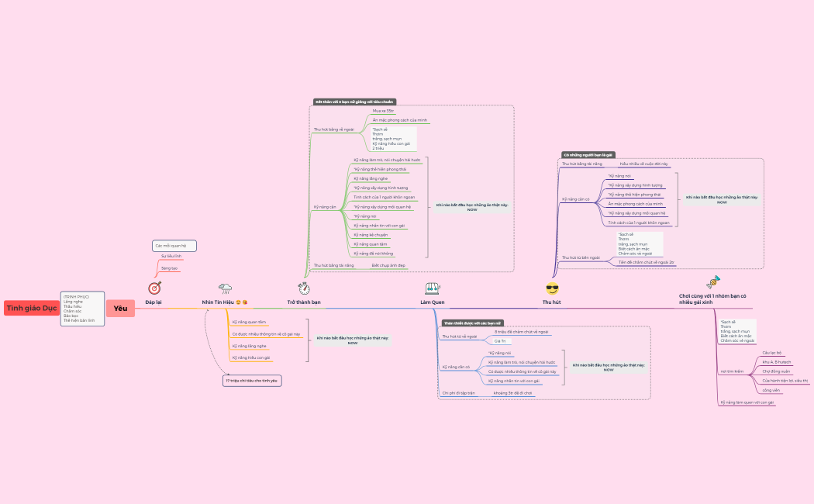The height and width of the screenshot is (504, 814).
Task: Select the Thu hút bằng vẻ ngoài node
Action: [334, 129]
